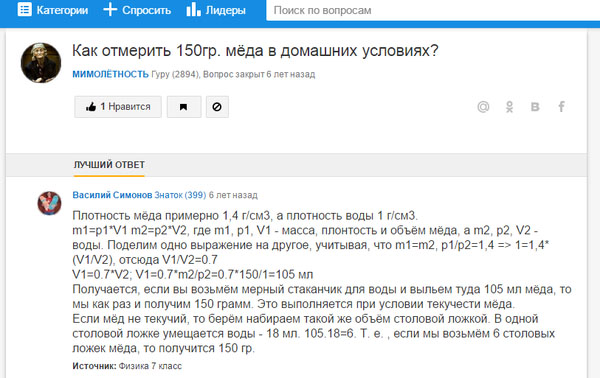Select the ЛУЧШИЙ ОТВЕТ tab
This screenshot has width=600, height=378.
(x=109, y=165)
